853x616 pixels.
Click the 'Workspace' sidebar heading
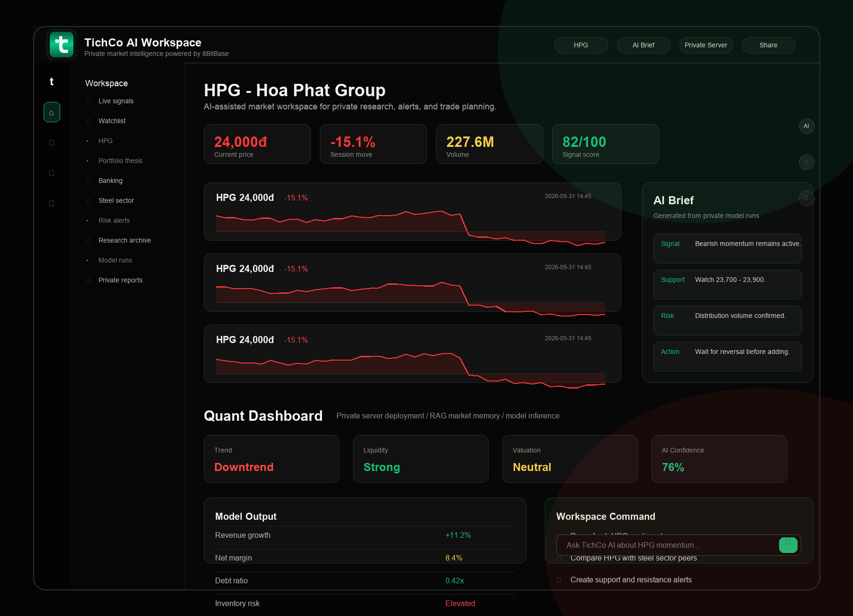(x=107, y=83)
